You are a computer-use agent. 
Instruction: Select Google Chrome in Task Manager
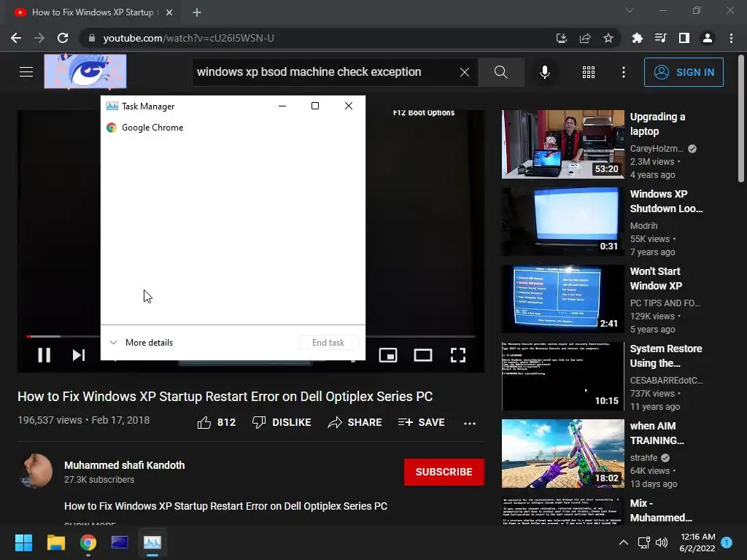point(233,127)
